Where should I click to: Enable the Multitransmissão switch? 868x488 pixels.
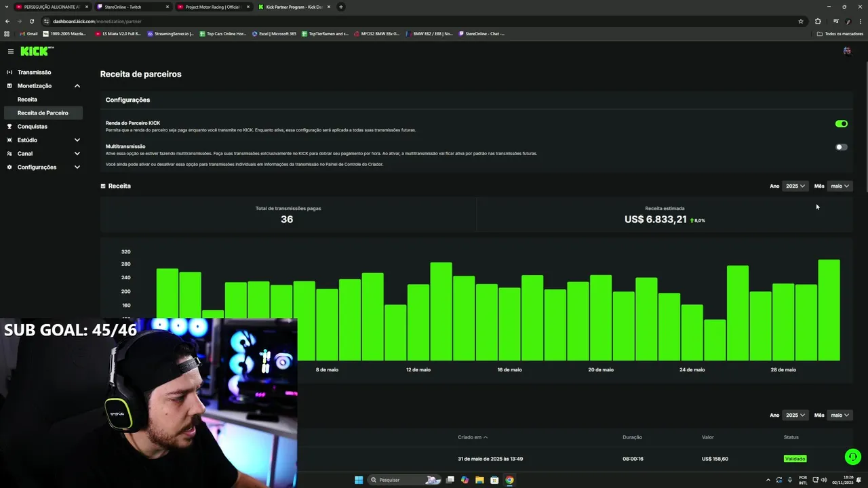point(842,146)
